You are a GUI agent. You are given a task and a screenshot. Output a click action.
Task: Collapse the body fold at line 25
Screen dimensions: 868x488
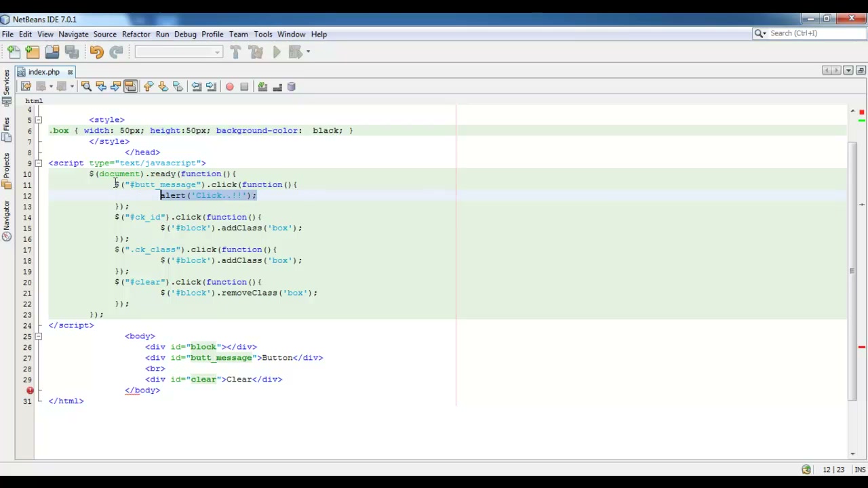click(39, 337)
